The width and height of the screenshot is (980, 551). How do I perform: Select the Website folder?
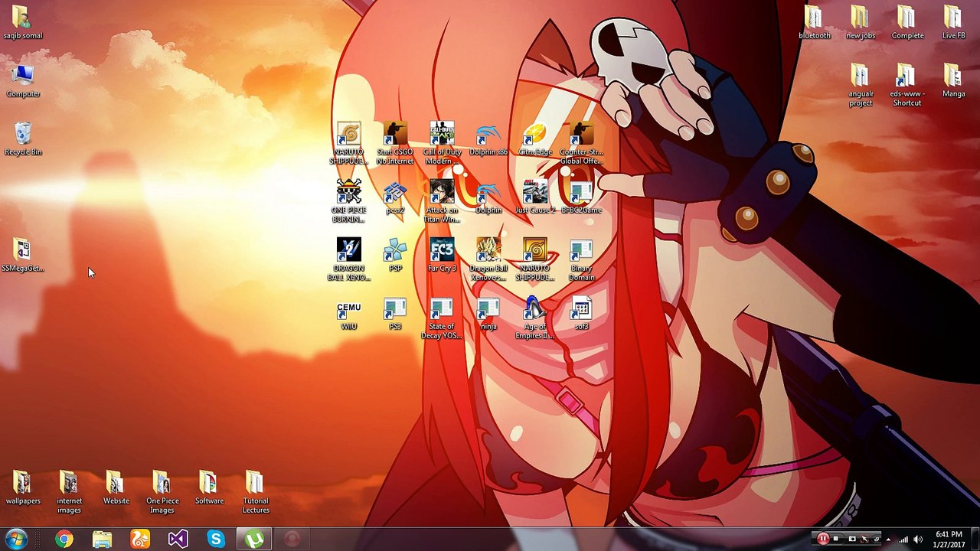[x=116, y=488]
